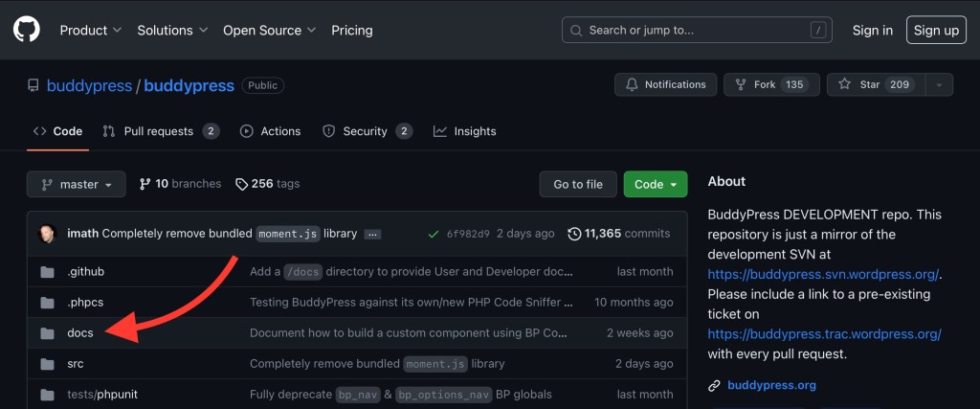Star the buddypress repository
The height and width of the screenshot is (409, 980).
[872, 85]
